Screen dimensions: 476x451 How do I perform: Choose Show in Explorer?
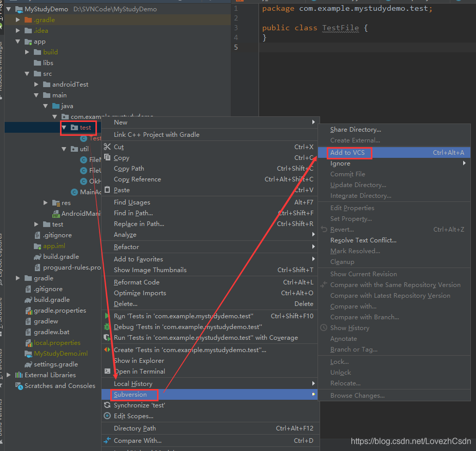click(x=210, y=360)
